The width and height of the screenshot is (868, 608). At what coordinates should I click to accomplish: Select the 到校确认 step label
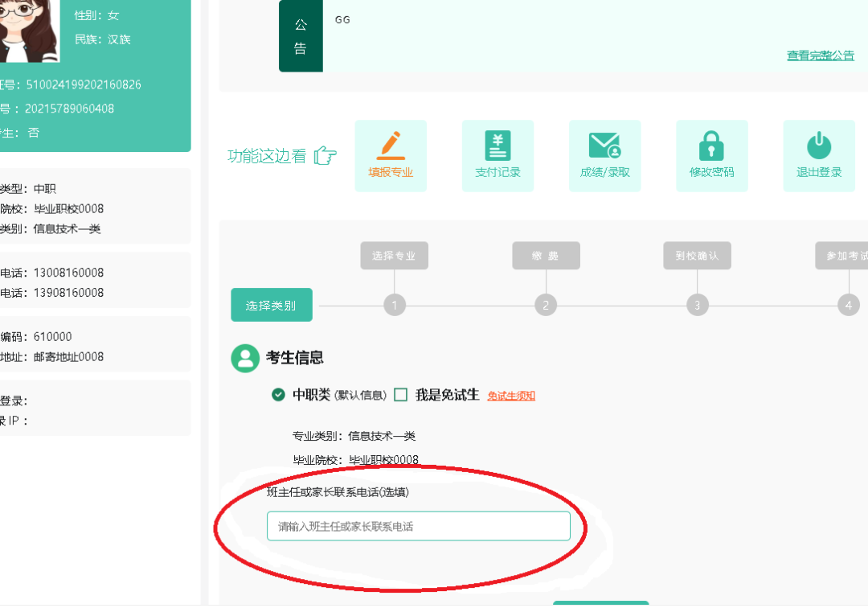697,256
